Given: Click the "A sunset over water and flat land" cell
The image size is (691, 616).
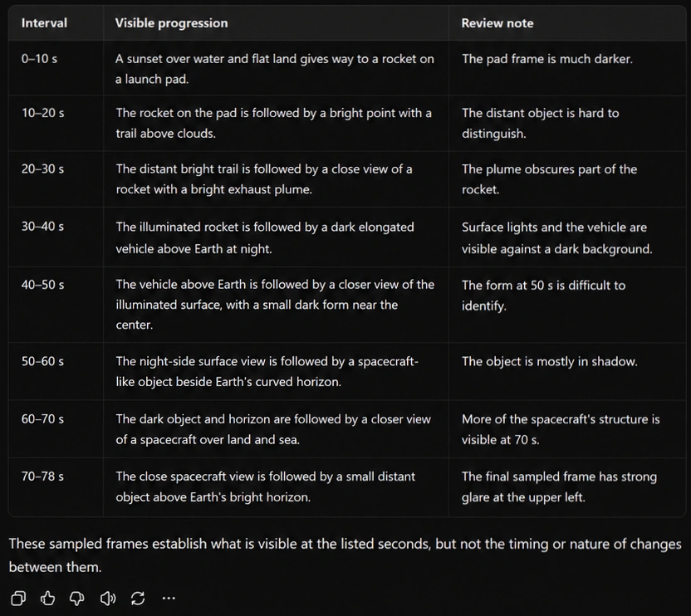Looking at the screenshot, I should [x=275, y=69].
